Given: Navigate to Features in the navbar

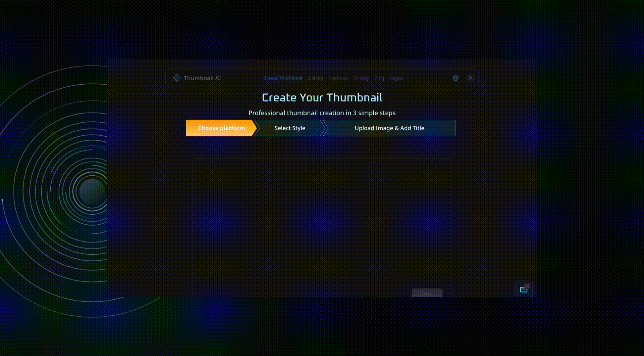Looking at the screenshot, I should pyautogui.click(x=338, y=78).
